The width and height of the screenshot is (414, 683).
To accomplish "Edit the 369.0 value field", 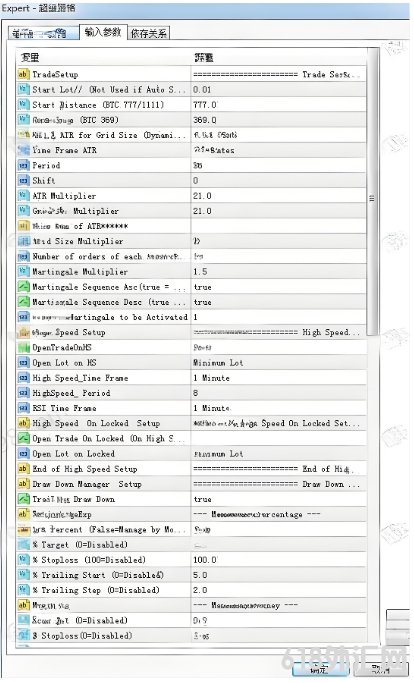I will [x=278, y=120].
